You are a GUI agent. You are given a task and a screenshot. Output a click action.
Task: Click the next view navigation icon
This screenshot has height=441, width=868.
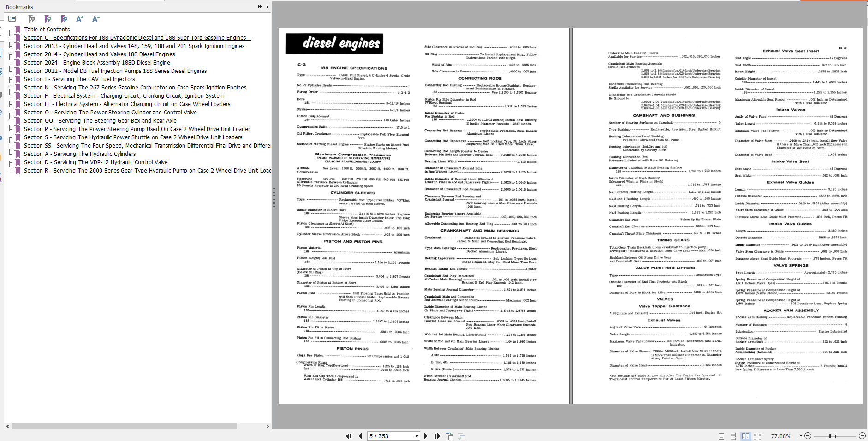[462, 436]
